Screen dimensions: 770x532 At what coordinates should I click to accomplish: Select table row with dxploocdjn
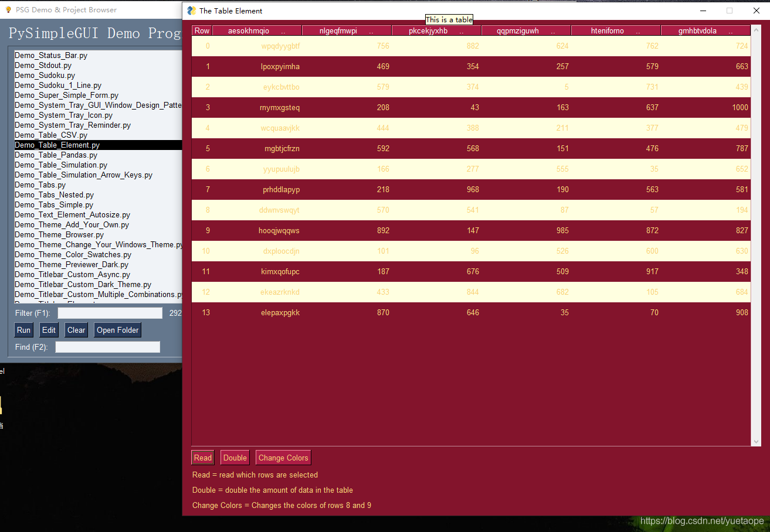click(471, 251)
